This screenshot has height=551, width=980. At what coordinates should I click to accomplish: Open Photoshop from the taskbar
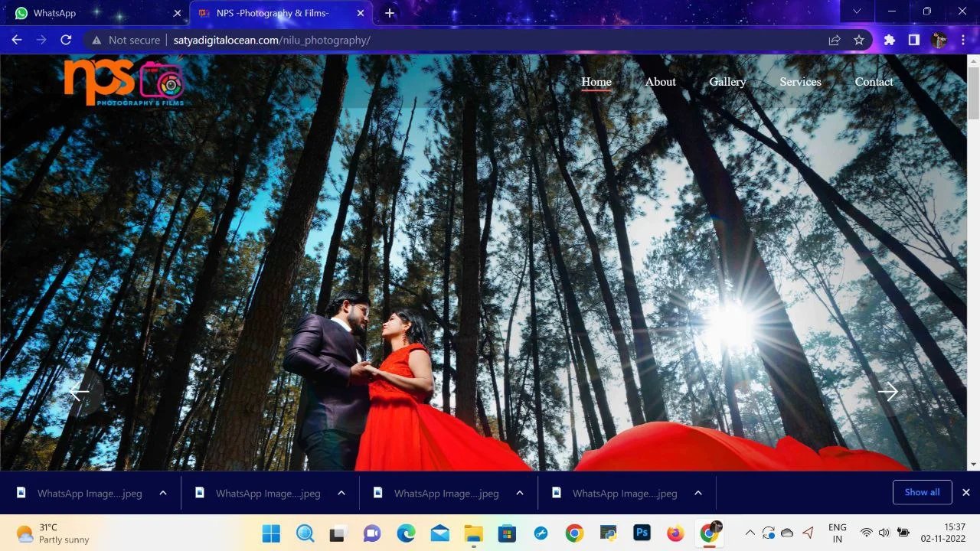[642, 533]
